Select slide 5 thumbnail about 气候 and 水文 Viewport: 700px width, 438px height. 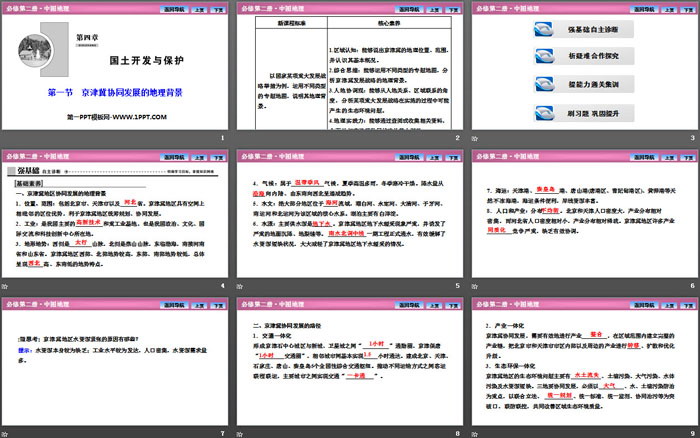(x=350, y=214)
